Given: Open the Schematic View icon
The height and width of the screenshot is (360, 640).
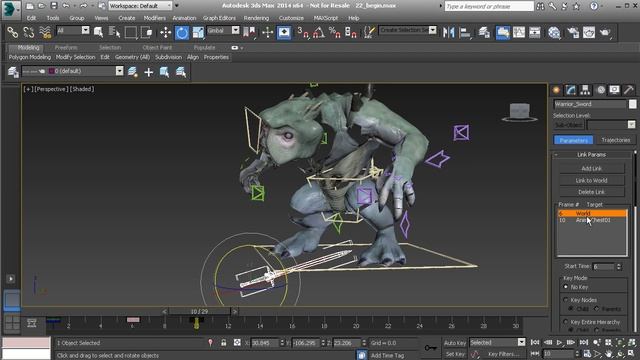Looking at the screenshot, I should pyautogui.click(x=535, y=32).
